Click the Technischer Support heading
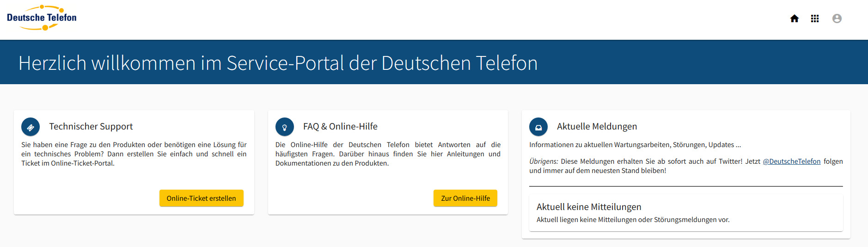868x247 pixels. (91, 126)
